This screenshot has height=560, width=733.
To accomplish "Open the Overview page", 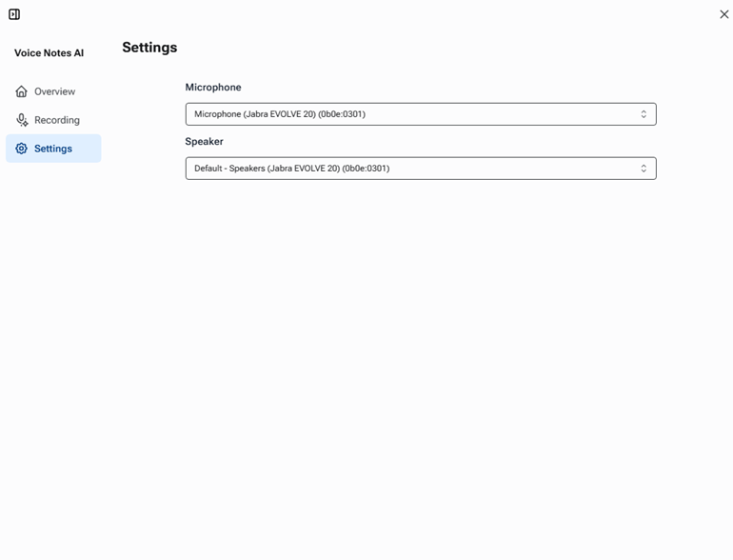I will point(54,91).
